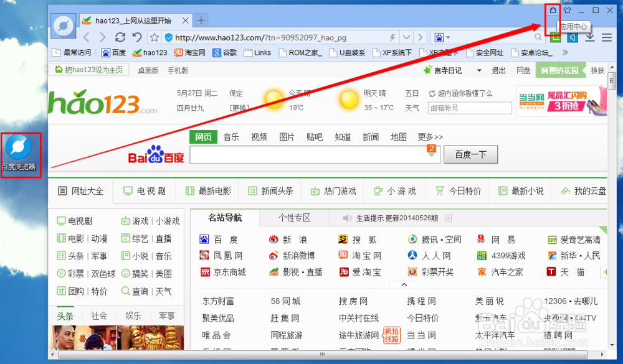Expand 更多>> search categories
The width and height of the screenshot is (623, 364).
430,137
